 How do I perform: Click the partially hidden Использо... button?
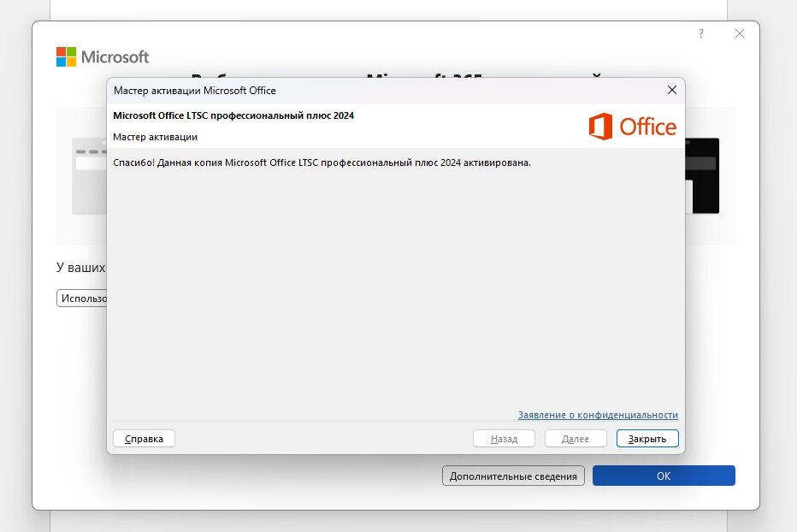point(82,298)
